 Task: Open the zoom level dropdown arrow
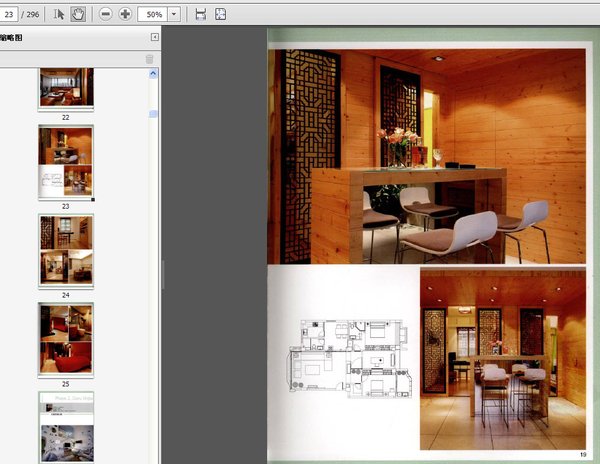coord(174,15)
